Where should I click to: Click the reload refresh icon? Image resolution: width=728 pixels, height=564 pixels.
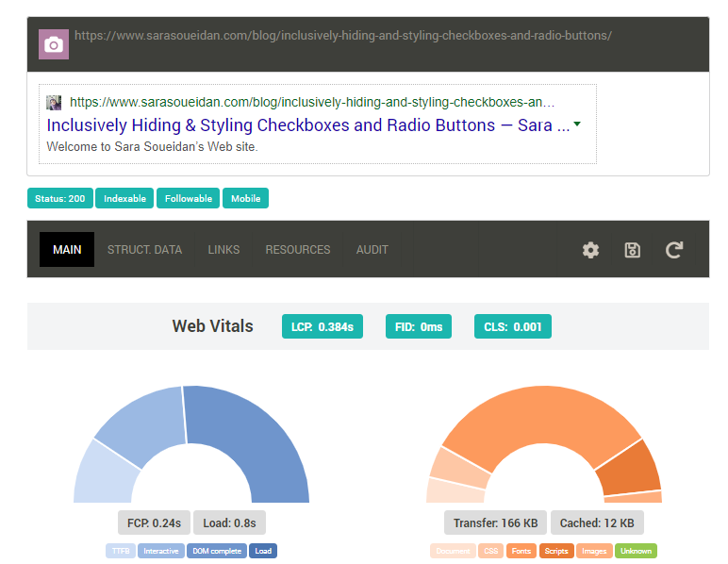click(674, 250)
